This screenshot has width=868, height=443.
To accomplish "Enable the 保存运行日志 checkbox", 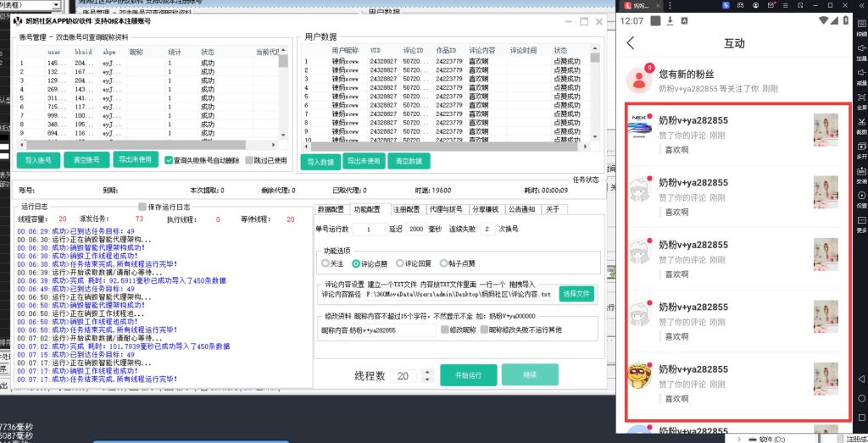I will pyautogui.click(x=142, y=207).
